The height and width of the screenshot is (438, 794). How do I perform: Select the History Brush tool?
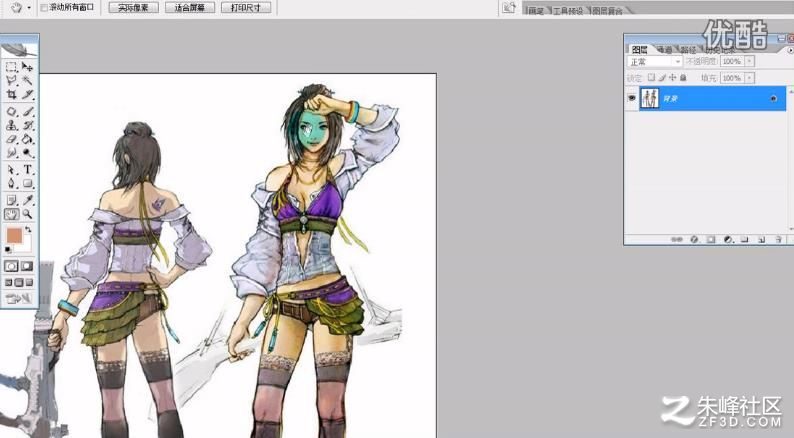pos(27,125)
